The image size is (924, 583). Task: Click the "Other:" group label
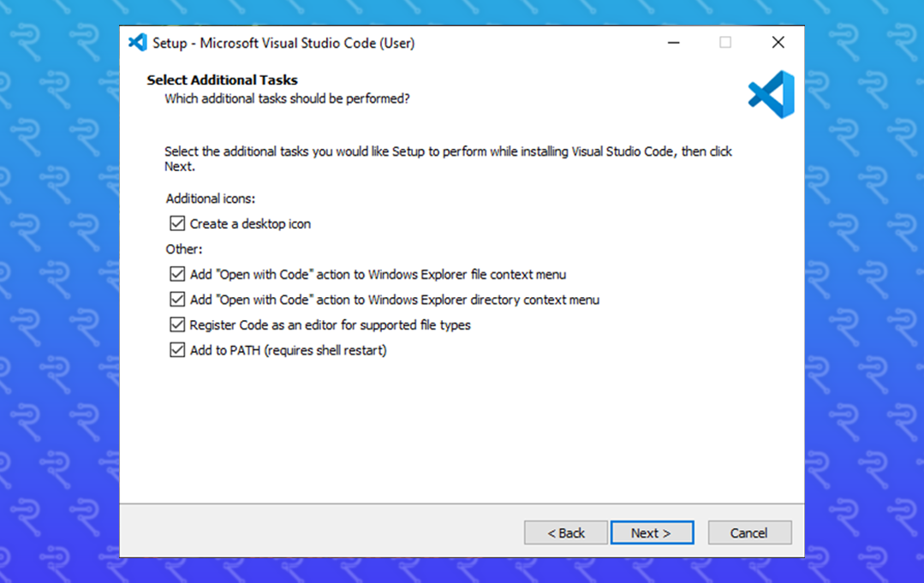(x=184, y=250)
